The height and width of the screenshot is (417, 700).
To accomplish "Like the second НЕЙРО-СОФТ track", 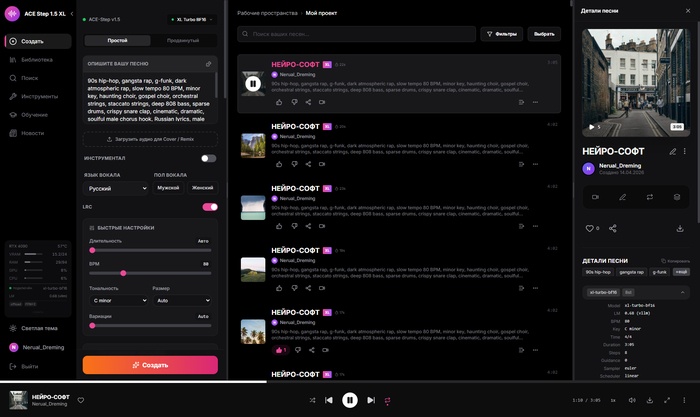I will (x=279, y=164).
